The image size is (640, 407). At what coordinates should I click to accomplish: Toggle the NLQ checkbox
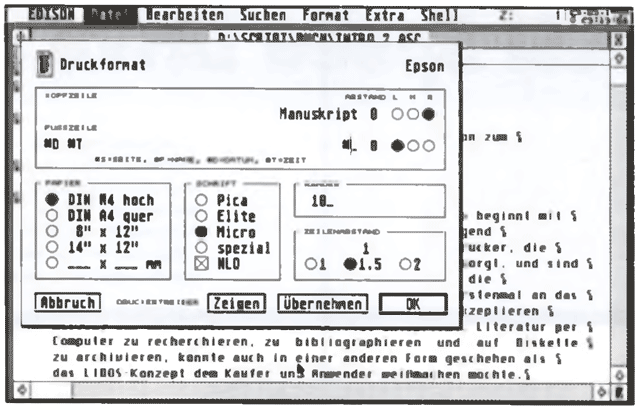(174, 264)
